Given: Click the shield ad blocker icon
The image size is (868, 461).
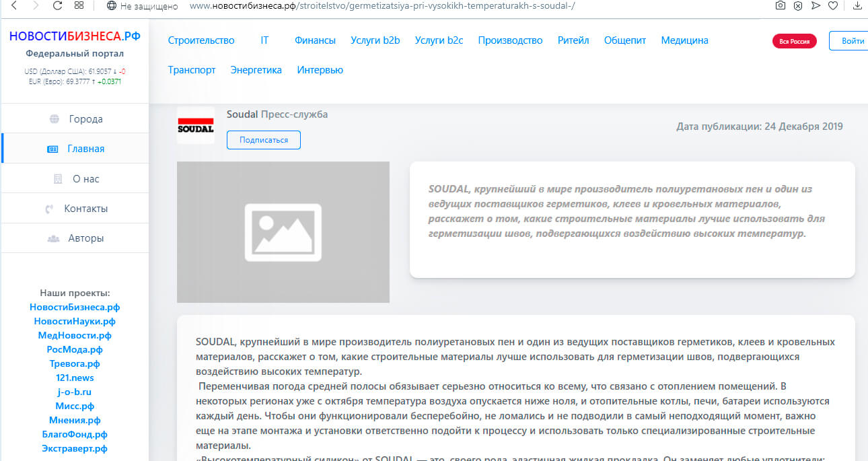Looking at the screenshot, I should [x=798, y=6].
